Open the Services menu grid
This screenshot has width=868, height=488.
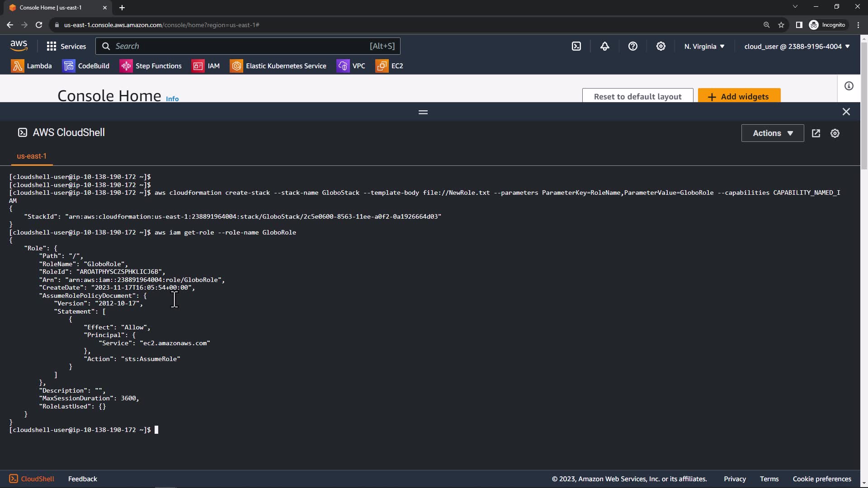tap(66, 46)
